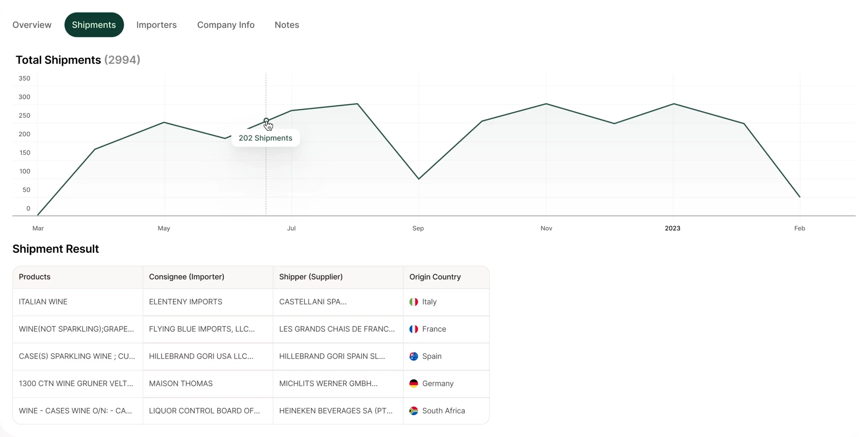The width and height of the screenshot is (868, 437).
Task: Click the highlighted data point on chart
Action: click(x=266, y=120)
